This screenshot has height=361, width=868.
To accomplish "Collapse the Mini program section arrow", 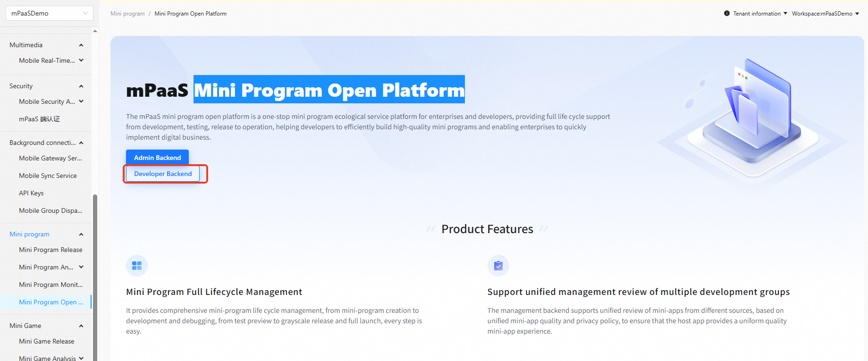I will click(81, 235).
